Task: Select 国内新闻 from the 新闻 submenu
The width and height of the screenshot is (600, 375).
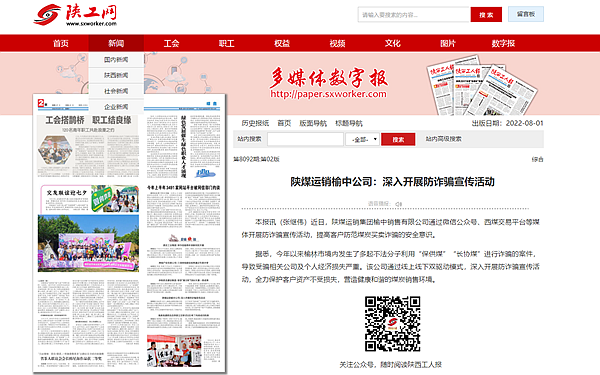Action: [116, 60]
